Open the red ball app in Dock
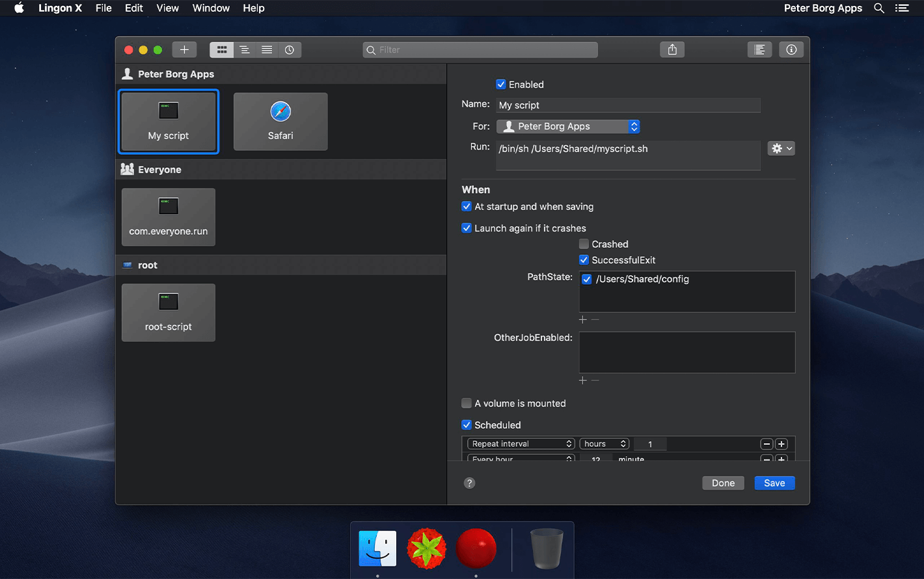Screen dimensions: 924x579 [476, 548]
